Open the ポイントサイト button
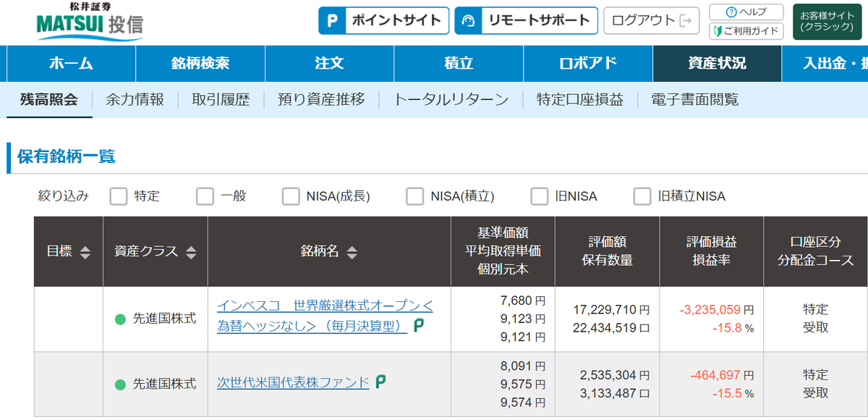Viewport: 868px width, 420px height. 384,20
